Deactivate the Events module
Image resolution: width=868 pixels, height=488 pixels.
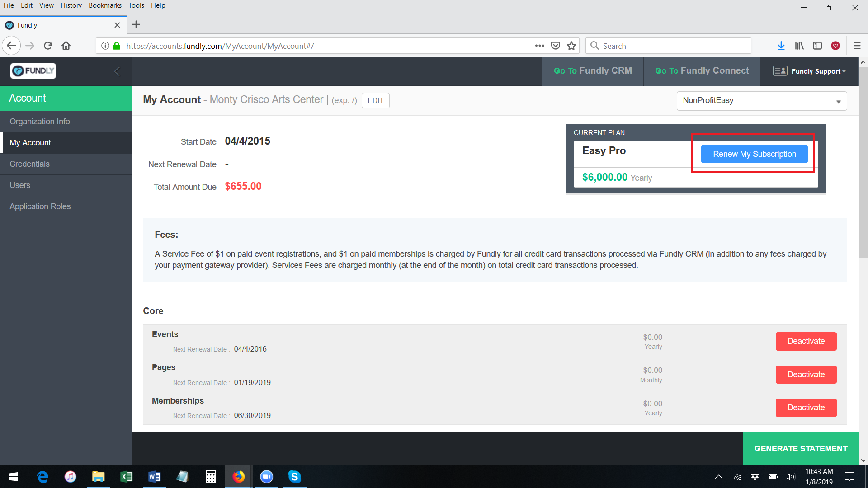point(806,341)
